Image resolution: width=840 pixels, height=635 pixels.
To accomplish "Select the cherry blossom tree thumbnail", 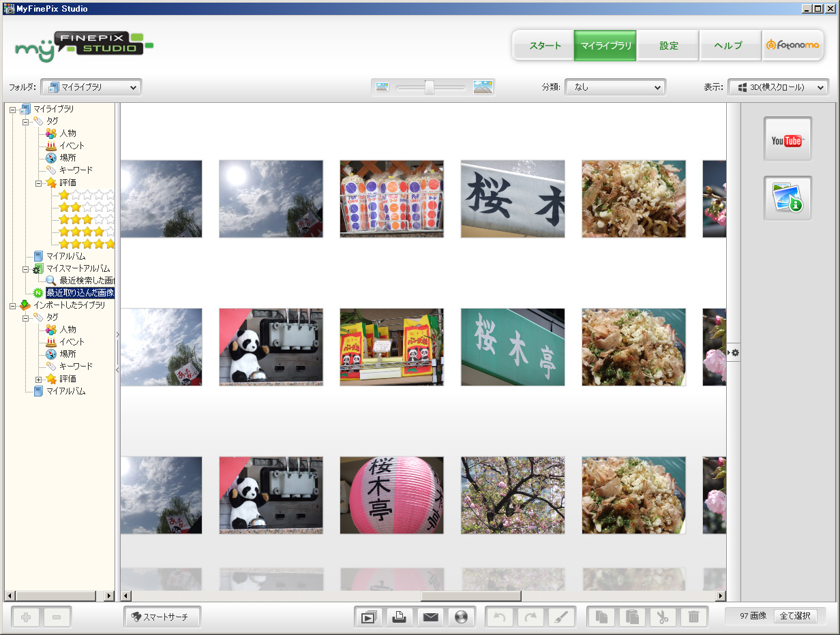I will point(513,495).
